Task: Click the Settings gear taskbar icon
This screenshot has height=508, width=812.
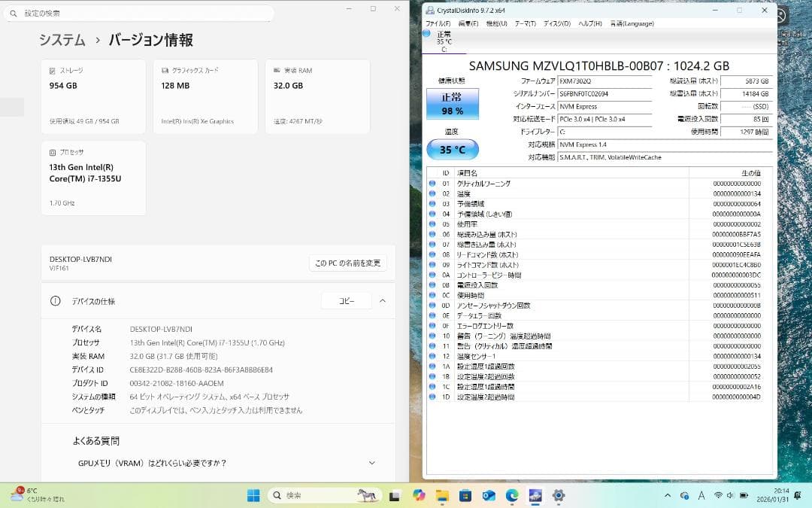Action: pyautogui.click(x=558, y=495)
